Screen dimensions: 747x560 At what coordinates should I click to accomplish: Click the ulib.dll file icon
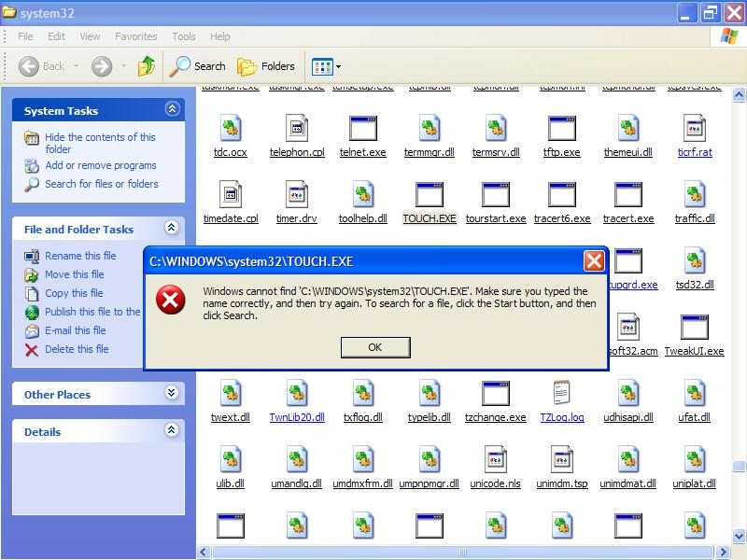click(x=231, y=459)
